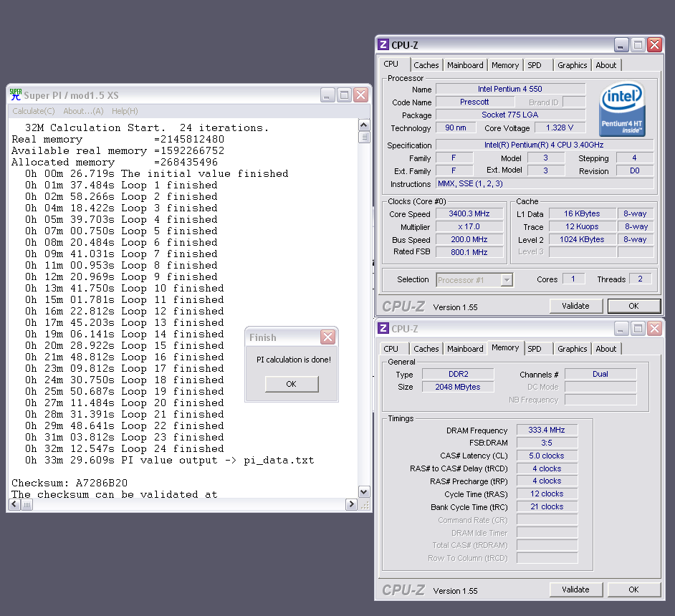
Task: Maximize the Super PI window
Action: 344,95
